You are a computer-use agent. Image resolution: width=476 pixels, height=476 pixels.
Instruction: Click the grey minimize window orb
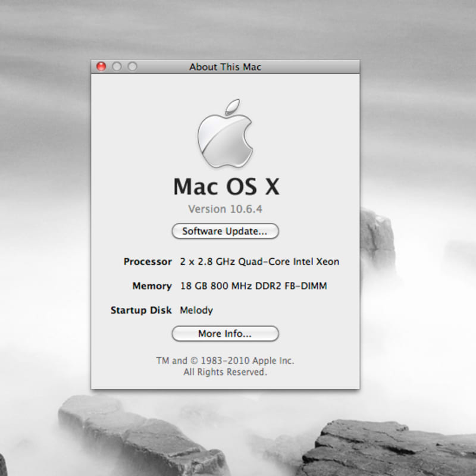[x=117, y=67]
